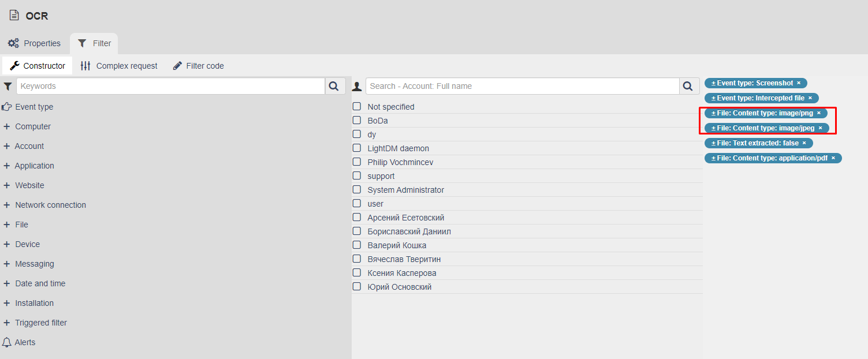The height and width of the screenshot is (359, 868).
Task: Open the Complex request tab
Action: tap(120, 66)
